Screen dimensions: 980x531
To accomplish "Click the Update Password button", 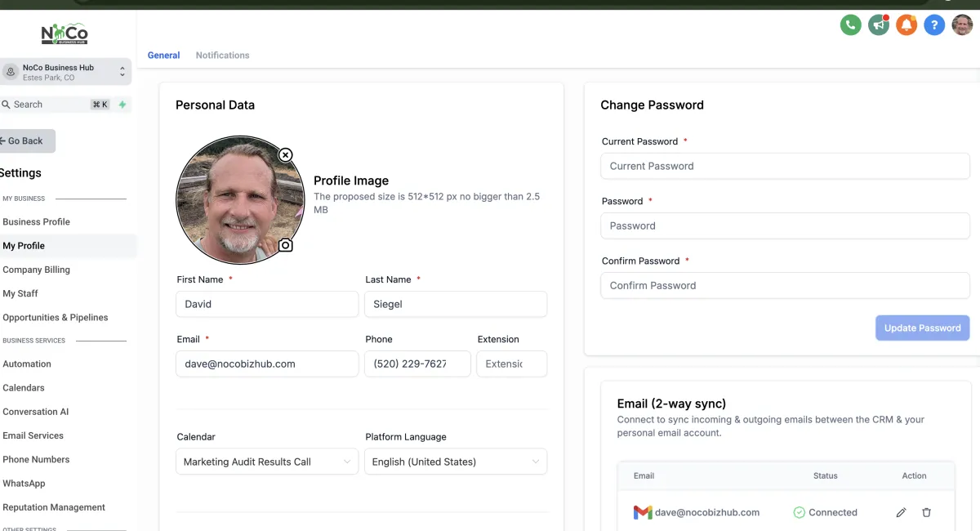I will pos(922,328).
